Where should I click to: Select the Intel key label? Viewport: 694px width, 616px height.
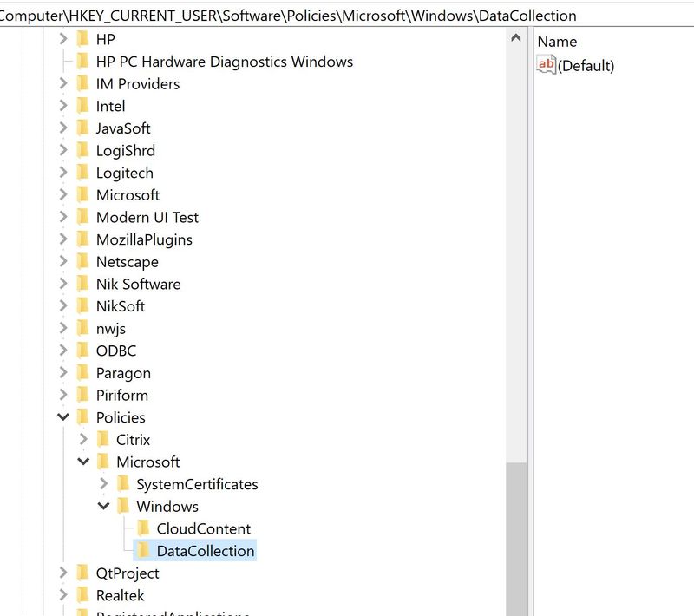(110, 106)
